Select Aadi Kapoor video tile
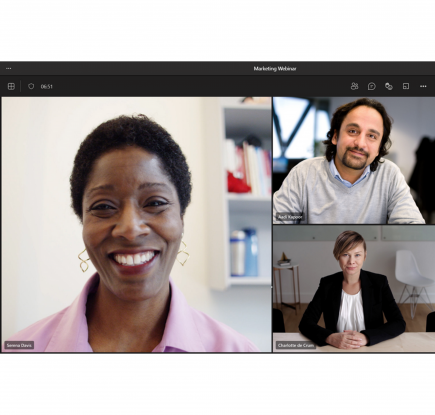 (x=354, y=160)
